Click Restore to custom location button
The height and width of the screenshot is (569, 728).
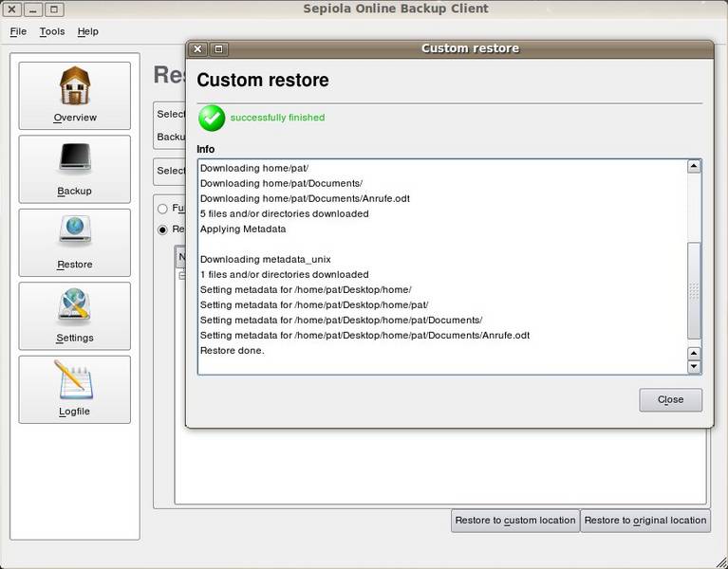[515, 521]
